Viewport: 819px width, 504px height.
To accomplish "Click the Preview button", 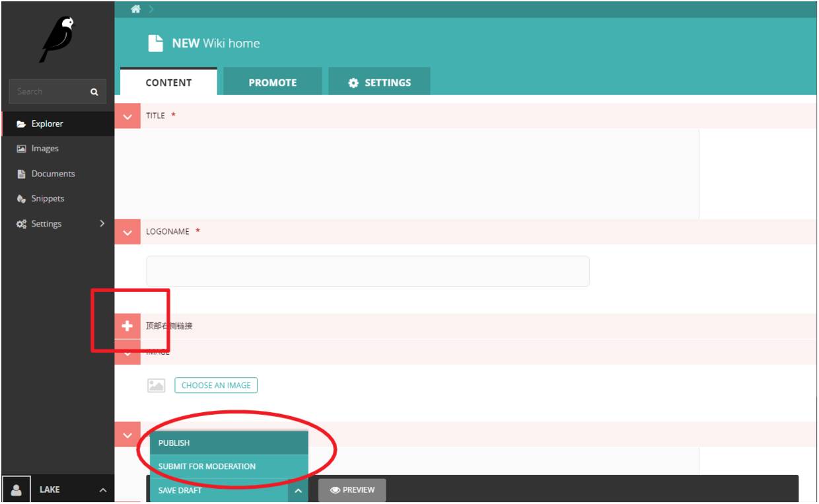I will click(x=352, y=490).
